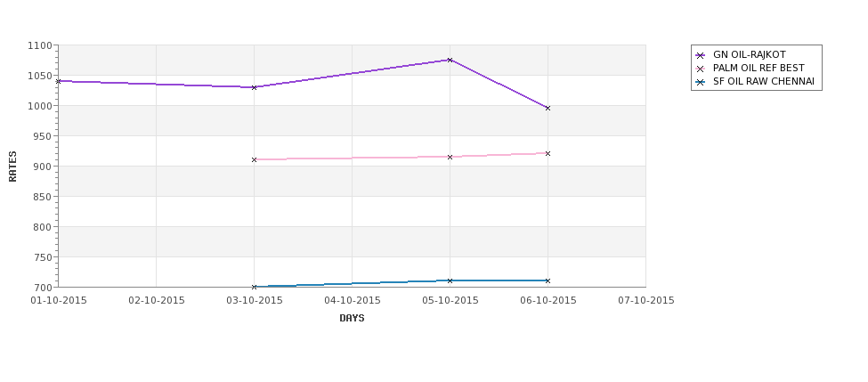The image size is (868, 382).
Task: Select SF OIL RAW CHENNAI point on 05-10-2015
Action: 450,280
